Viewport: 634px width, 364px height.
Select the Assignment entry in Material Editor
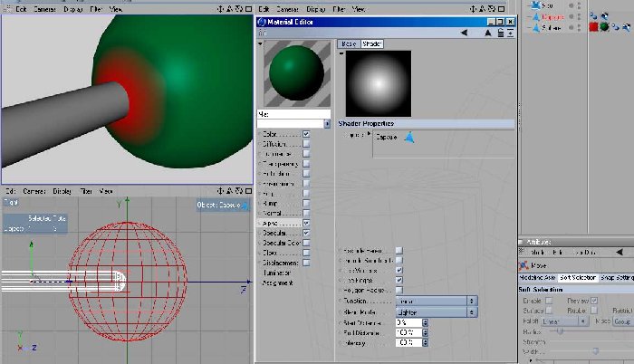click(277, 283)
